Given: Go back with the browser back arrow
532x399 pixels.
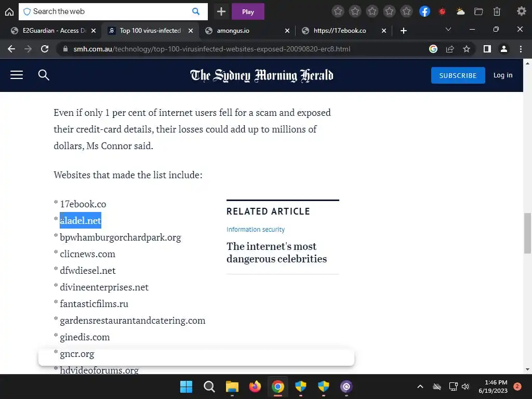Looking at the screenshot, I should tap(11, 49).
